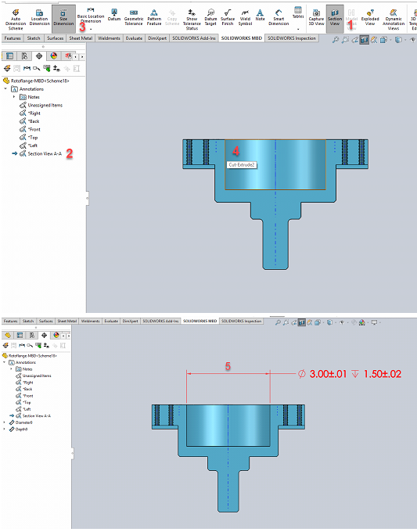Viewport: 417px width, 532px height.
Task: Open the Basic Location Dimension dropdown arrow
Action: (x=91, y=29)
